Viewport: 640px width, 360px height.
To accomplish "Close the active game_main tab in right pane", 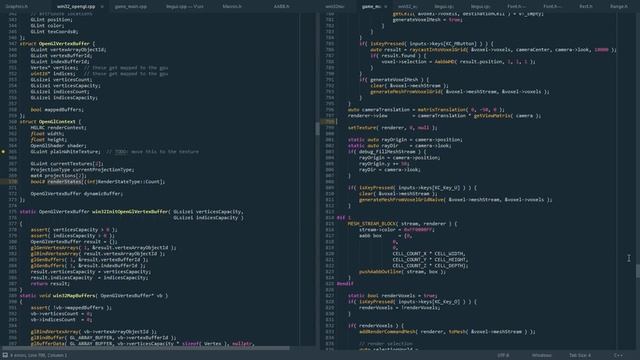I will coord(385,7).
